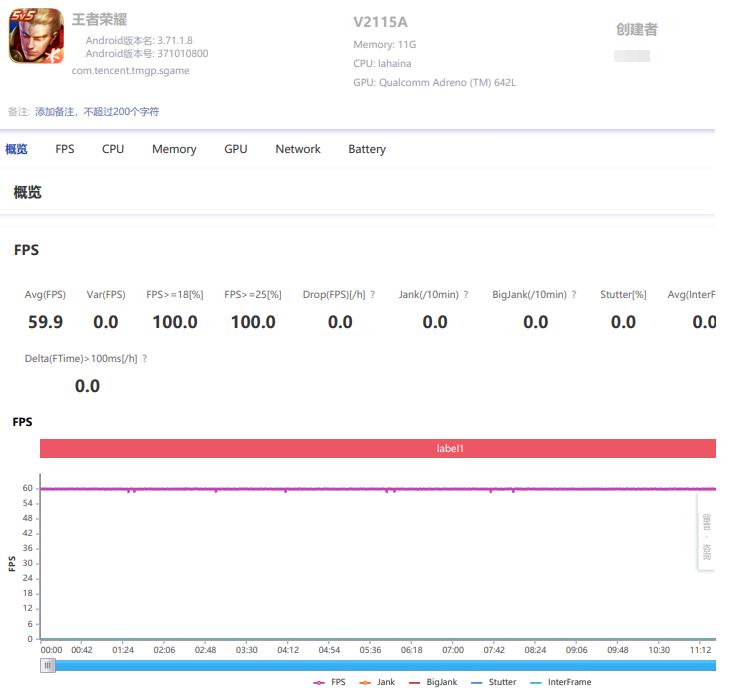Click the Jank(/10min) help question mark
The width and height of the screenshot is (732, 688).
coord(465,295)
